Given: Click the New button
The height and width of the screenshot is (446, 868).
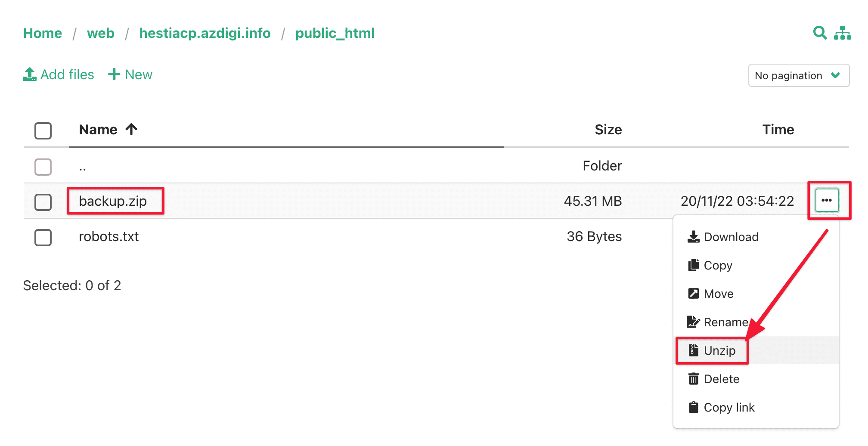Looking at the screenshot, I should coord(130,74).
